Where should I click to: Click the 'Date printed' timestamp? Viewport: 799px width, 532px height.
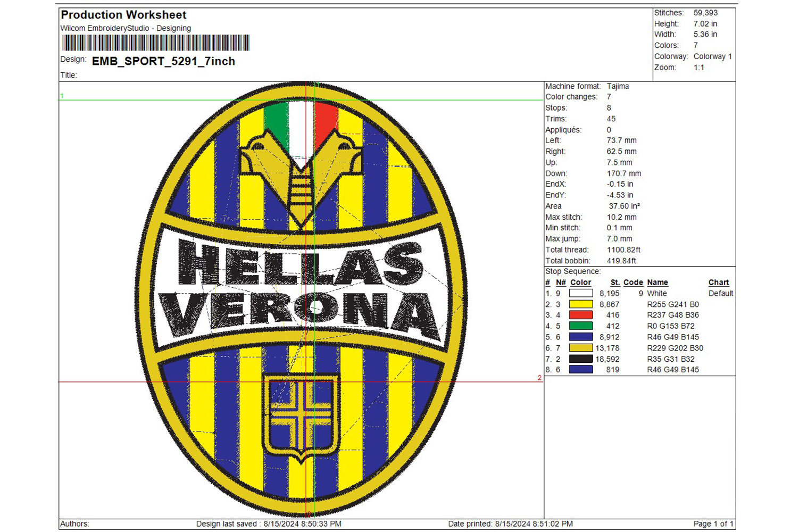point(511,524)
